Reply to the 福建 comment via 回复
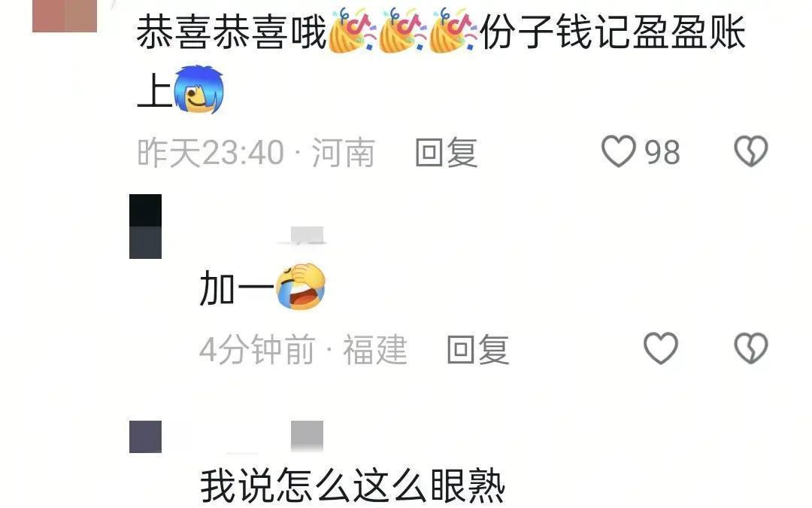 pyautogui.click(x=478, y=349)
